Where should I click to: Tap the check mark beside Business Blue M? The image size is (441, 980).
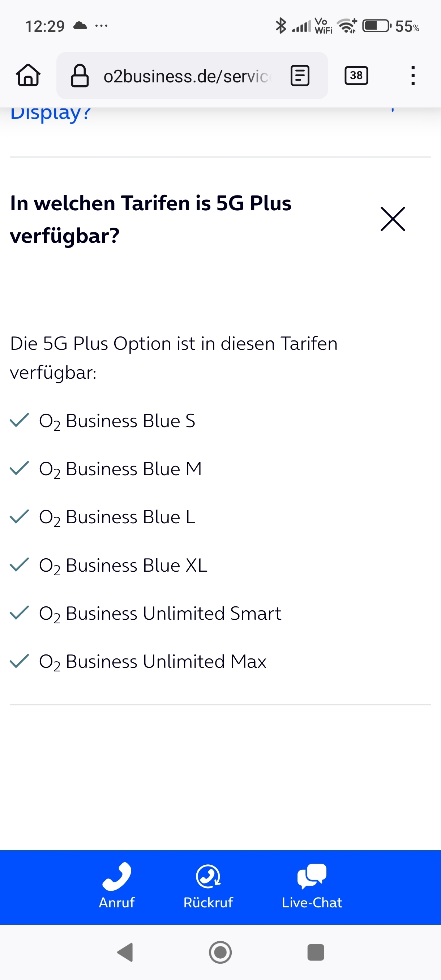pos(20,468)
